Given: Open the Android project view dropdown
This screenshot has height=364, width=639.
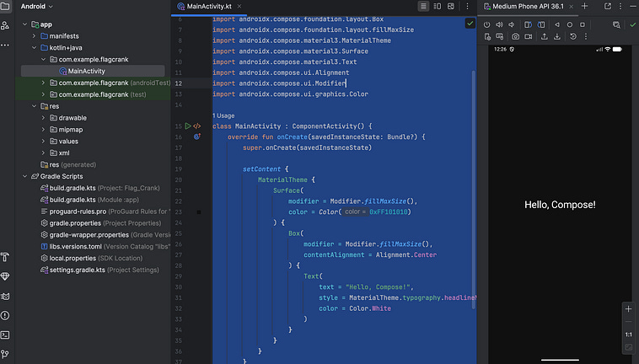Looking at the screenshot, I should [37, 6].
